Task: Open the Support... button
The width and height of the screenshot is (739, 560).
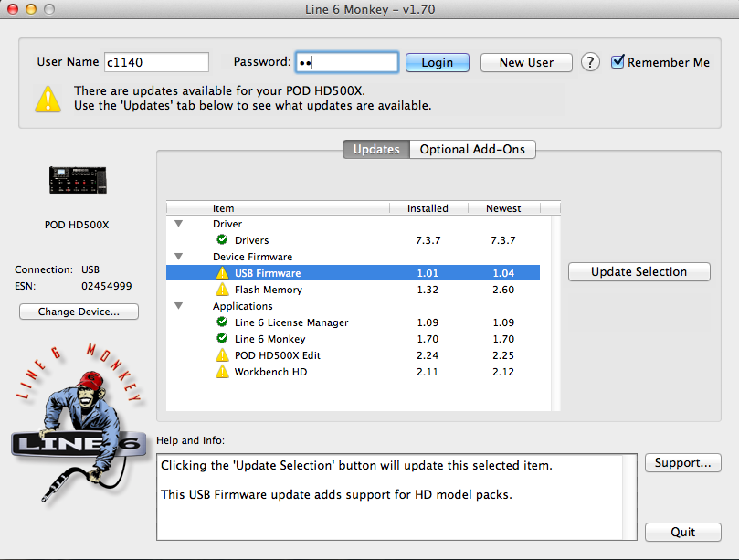Action: [x=683, y=463]
